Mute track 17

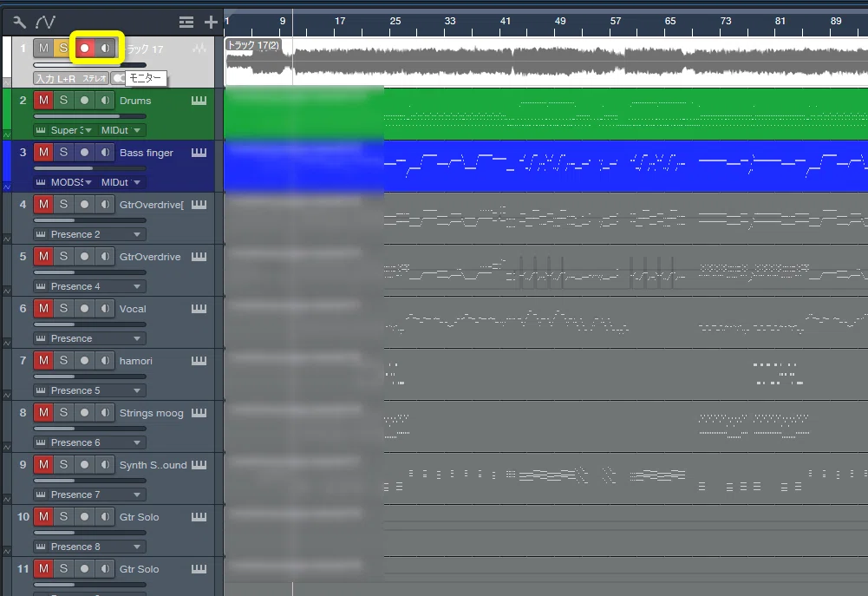[x=43, y=49]
